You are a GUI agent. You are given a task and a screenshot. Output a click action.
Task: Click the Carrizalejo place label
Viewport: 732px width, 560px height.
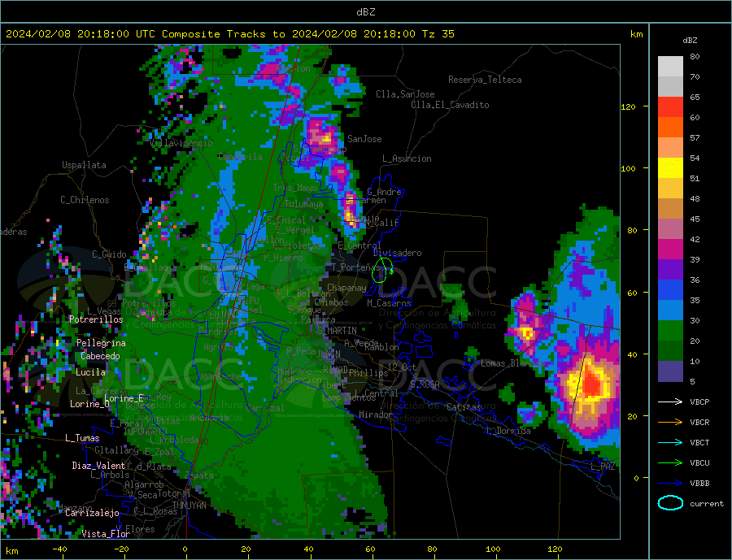tap(92, 513)
